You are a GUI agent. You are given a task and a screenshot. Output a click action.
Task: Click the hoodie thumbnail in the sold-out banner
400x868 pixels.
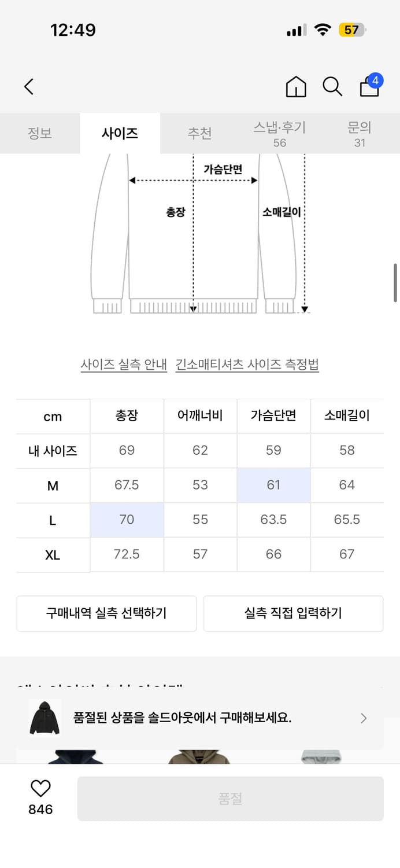click(45, 718)
